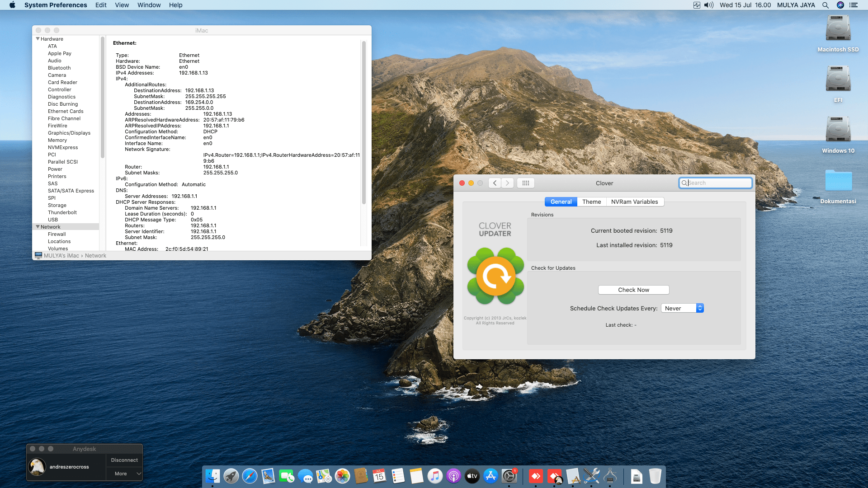Screen dimensions: 868x488
Task: Select USB in the sidebar
Action: (x=53, y=220)
